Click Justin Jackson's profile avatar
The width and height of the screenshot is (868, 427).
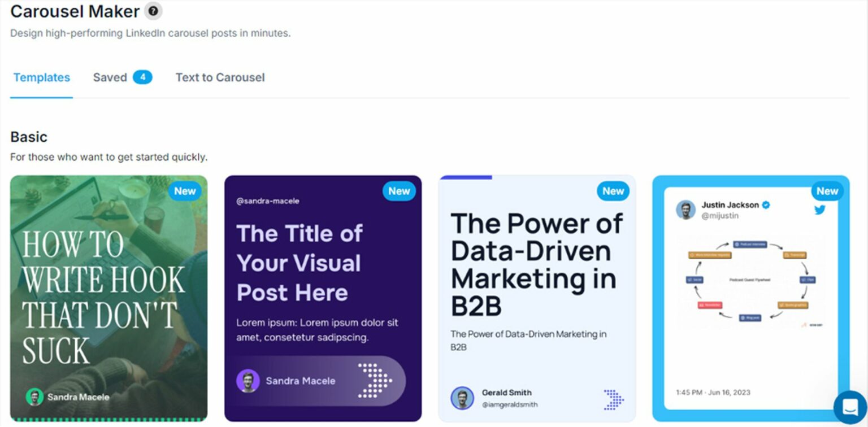(x=685, y=210)
